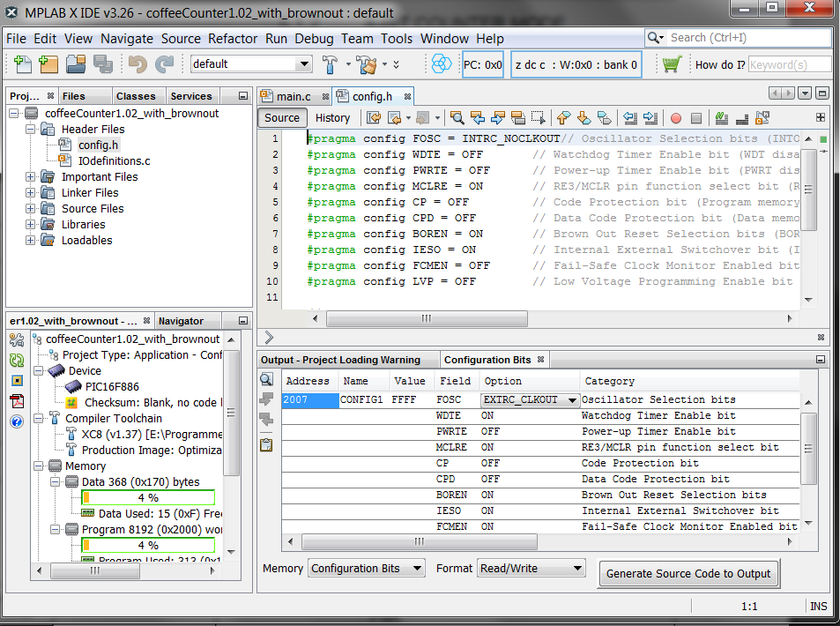This screenshot has width=840, height=626.
Task: Switch the editor to Source view
Action: (282, 118)
